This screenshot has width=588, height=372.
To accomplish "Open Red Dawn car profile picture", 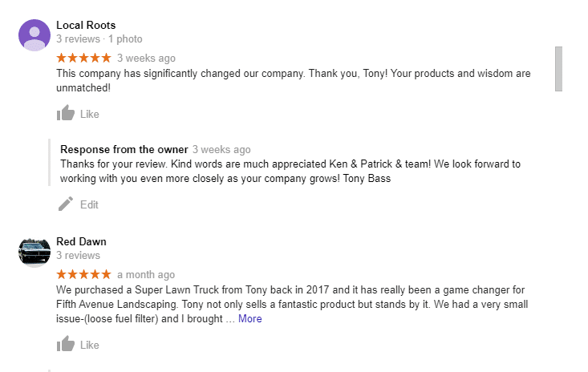I will [34, 252].
